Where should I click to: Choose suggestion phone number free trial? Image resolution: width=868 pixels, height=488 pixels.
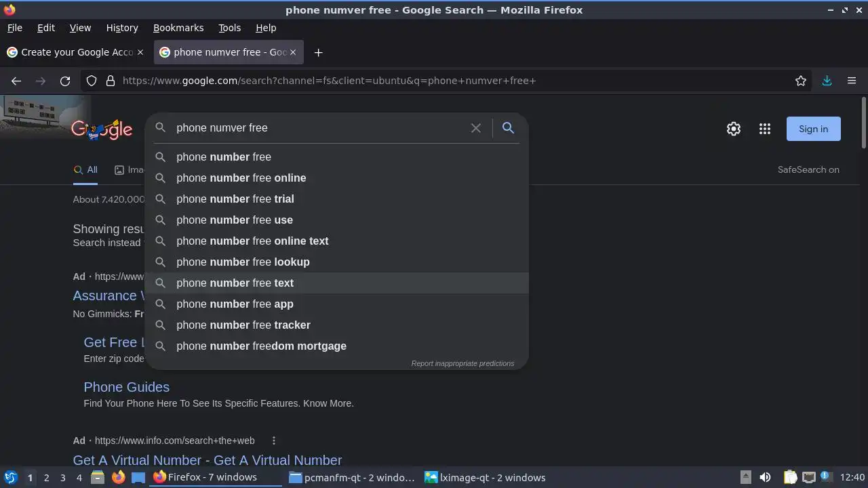(337, 199)
